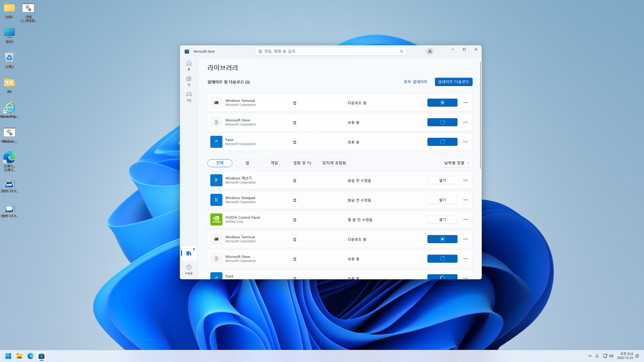The height and width of the screenshot is (362, 644).
Task: Open the Help icon in sidebar
Action: pos(189,269)
